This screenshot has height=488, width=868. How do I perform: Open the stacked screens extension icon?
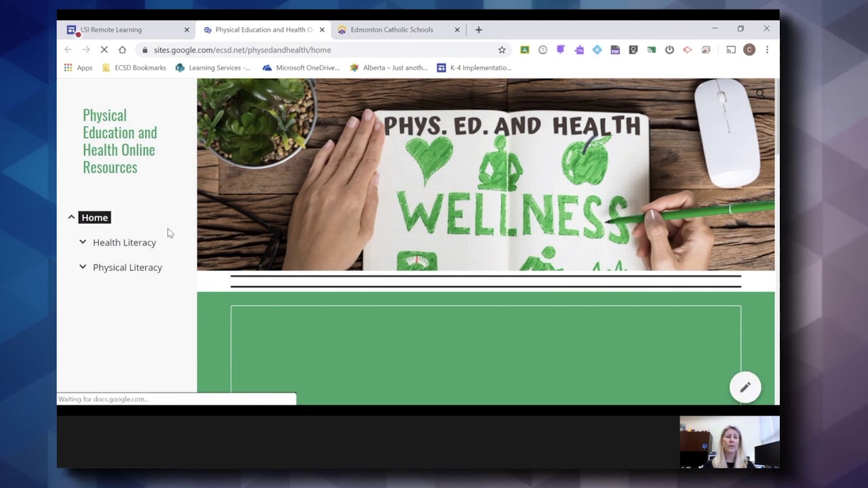click(706, 49)
